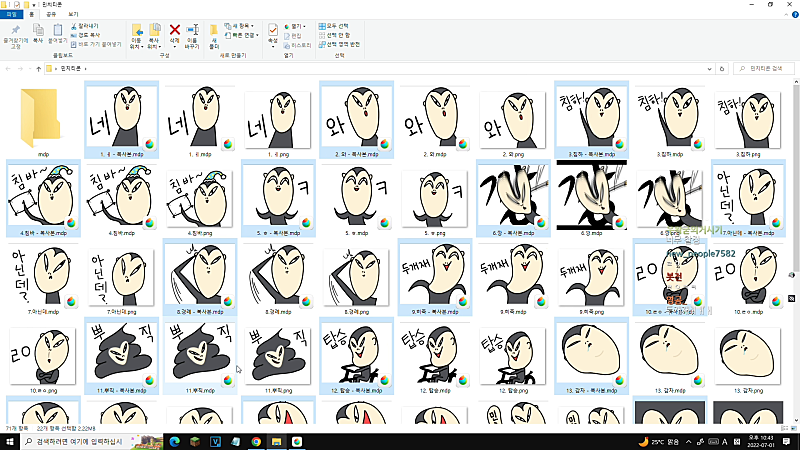The width and height of the screenshot is (800, 450).
Task: Click the Paste (붙여넣기) clipboard icon
Action: tap(58, 32)
